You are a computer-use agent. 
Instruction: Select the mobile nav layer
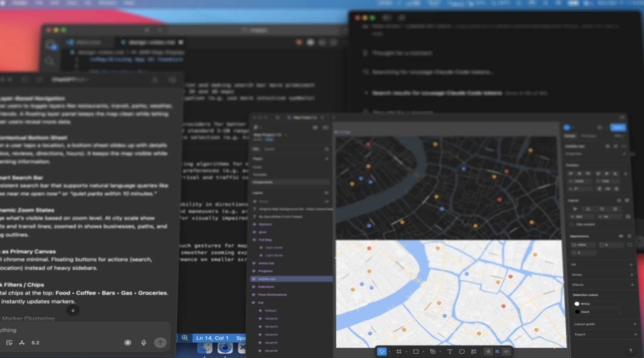click(292, 279)
